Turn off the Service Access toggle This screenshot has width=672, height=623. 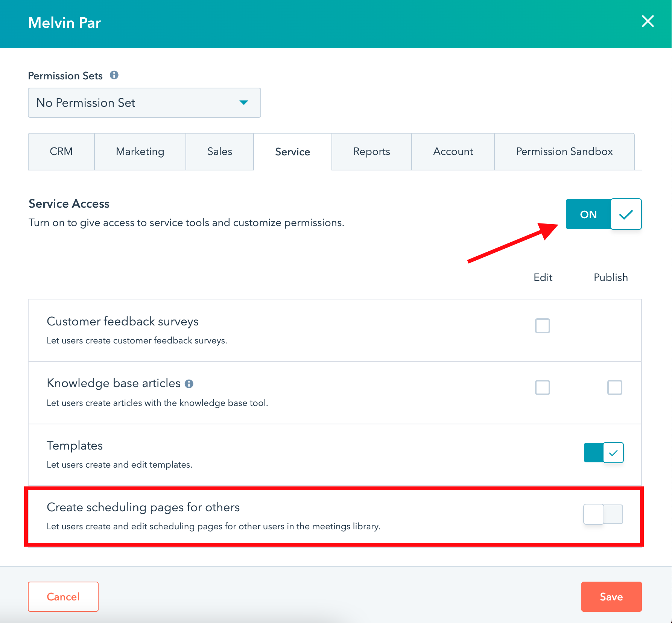(604, 214)
